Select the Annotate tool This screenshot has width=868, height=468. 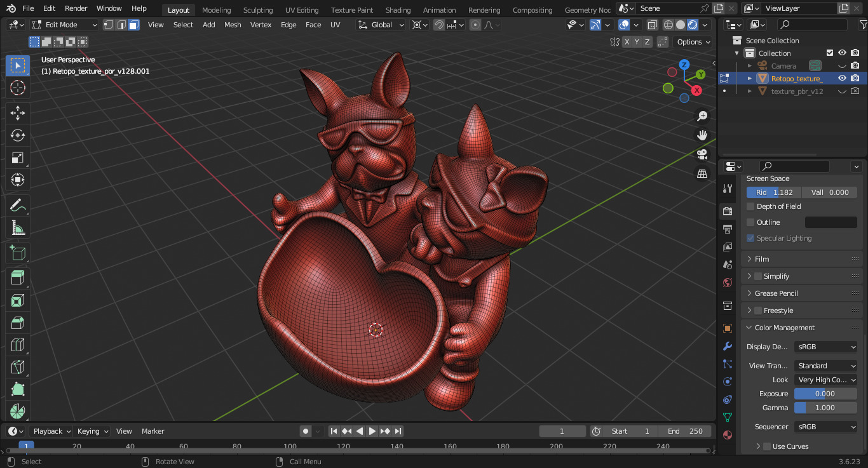18,205
